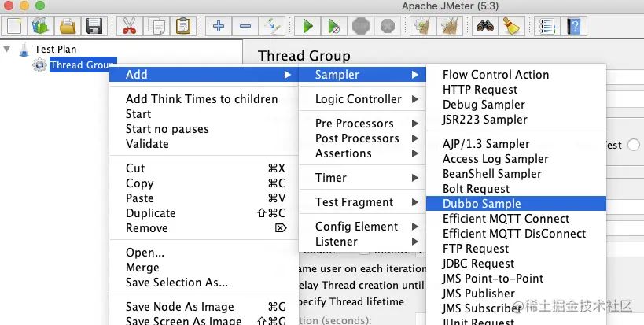The image size is (644, 325).
Task: Select Dubbo Sample from sampler list
Action: coord(516,204)
